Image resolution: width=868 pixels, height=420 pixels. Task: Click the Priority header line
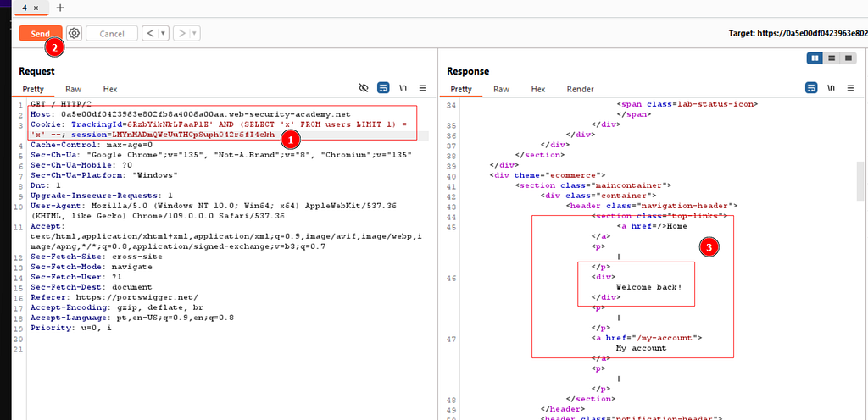tap(71, 328)
